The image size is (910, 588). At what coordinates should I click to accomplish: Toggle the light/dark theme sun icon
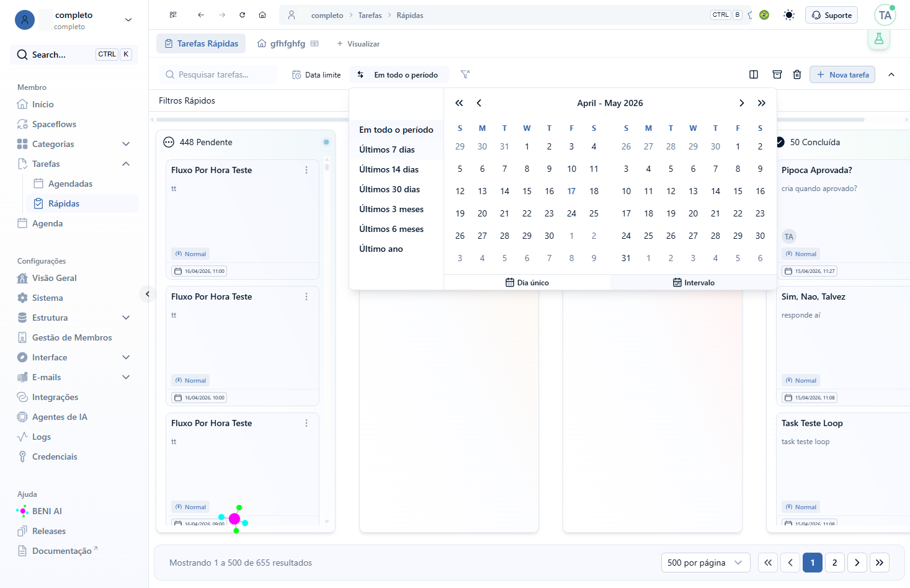pos(789,15)
